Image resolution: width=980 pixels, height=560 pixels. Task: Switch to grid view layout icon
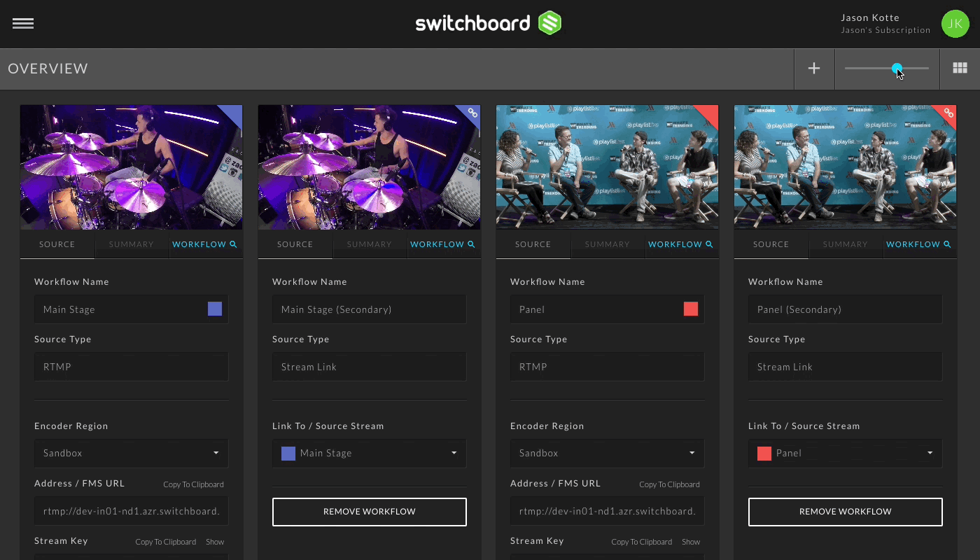[x=960, y=68]
